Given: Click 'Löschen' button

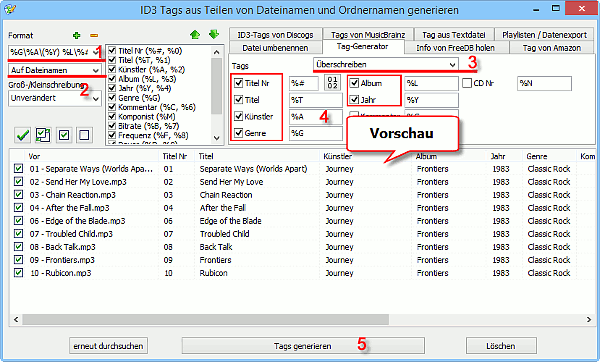Looking at the screenshot, I should tap(501, 346).
